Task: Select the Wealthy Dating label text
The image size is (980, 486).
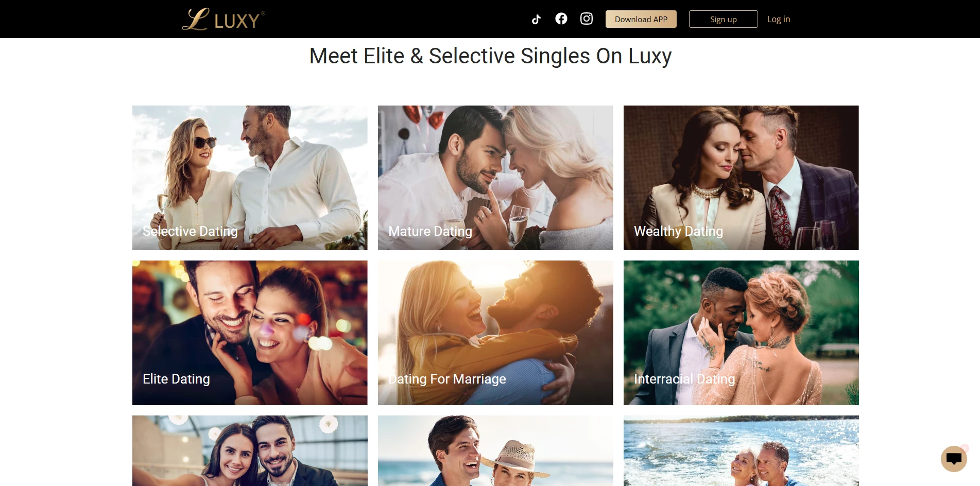Action: [679, 231]
